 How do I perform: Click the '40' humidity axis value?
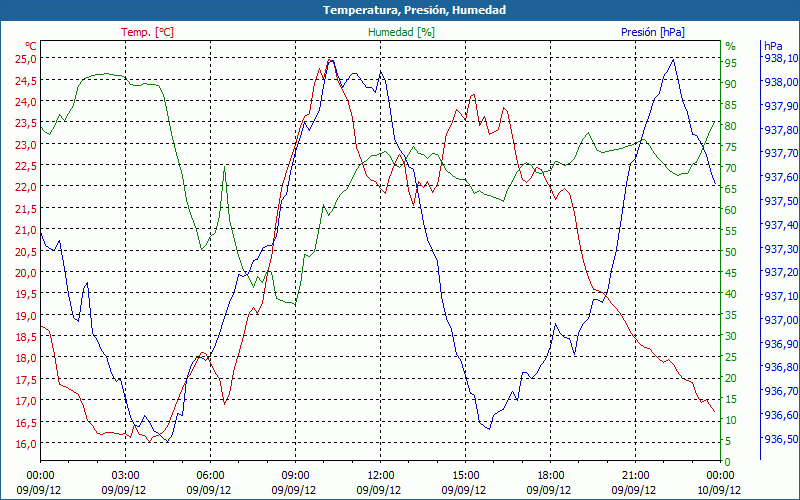pos(731,294)
